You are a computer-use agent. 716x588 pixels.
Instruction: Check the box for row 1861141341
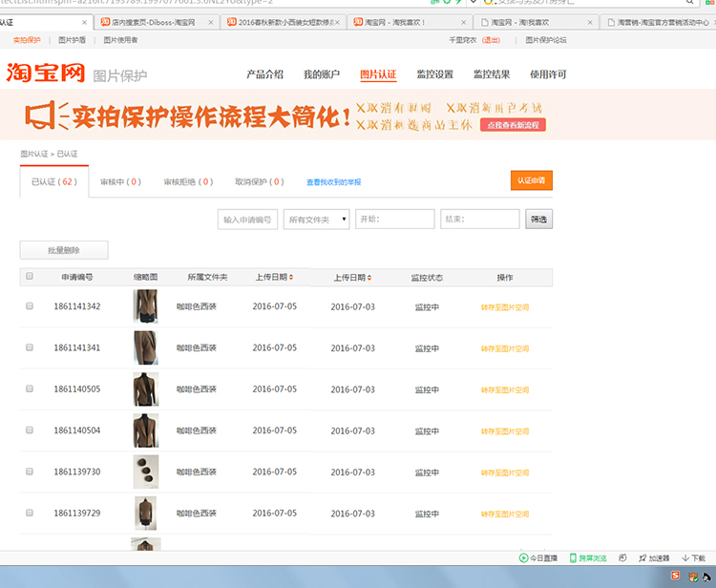coord(30,347)
